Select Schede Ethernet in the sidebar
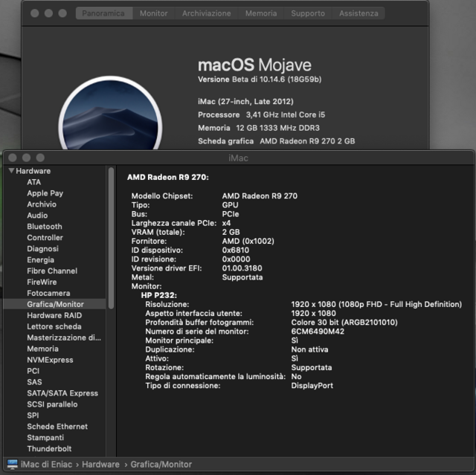This screenshot has width=476, height=475. (57, 427)
